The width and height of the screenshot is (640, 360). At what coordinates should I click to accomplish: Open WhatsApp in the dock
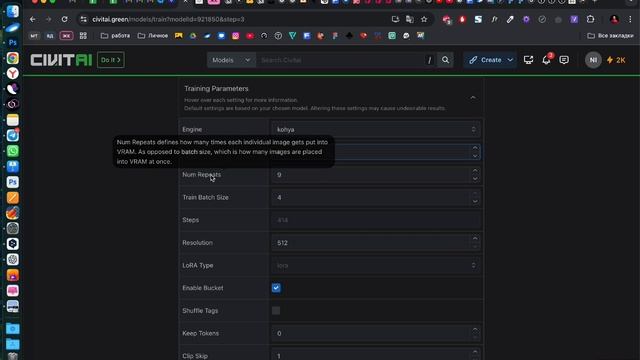pyautogui.click(x=13, y=151)
